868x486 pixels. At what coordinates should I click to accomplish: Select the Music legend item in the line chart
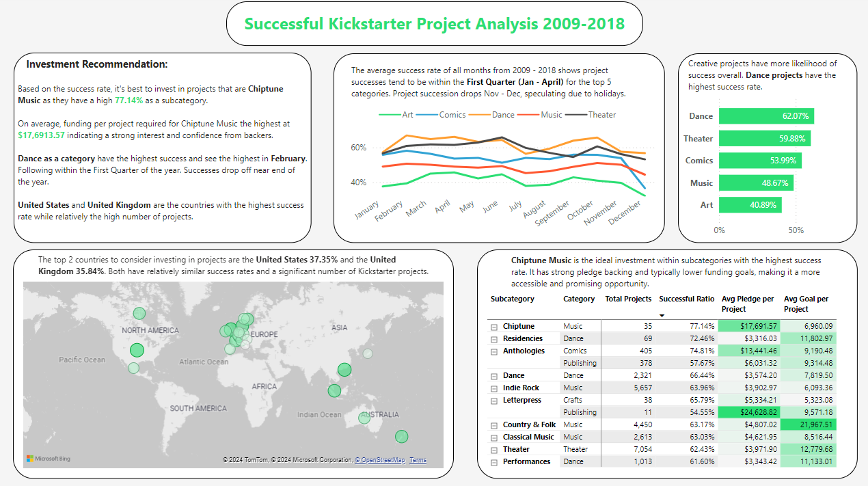pos(539,115)
